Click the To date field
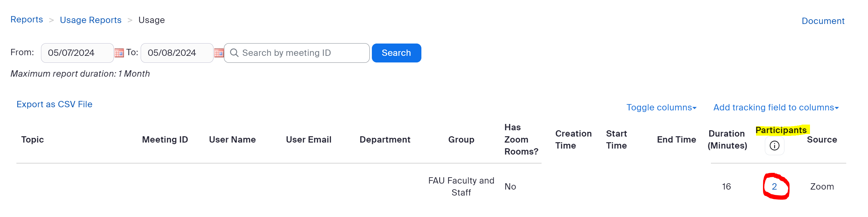Image resolution: width=868 pixels, height=217 pixels. point(177,53)
